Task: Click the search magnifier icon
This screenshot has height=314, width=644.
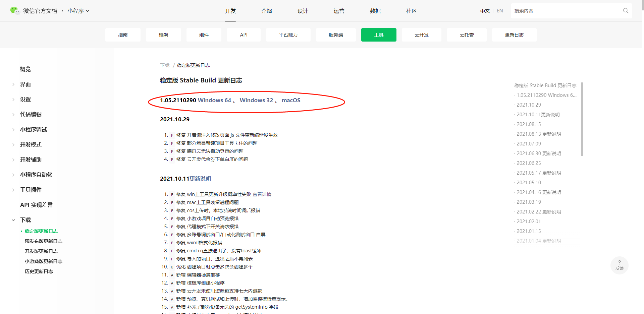Action: click(626, 11)
